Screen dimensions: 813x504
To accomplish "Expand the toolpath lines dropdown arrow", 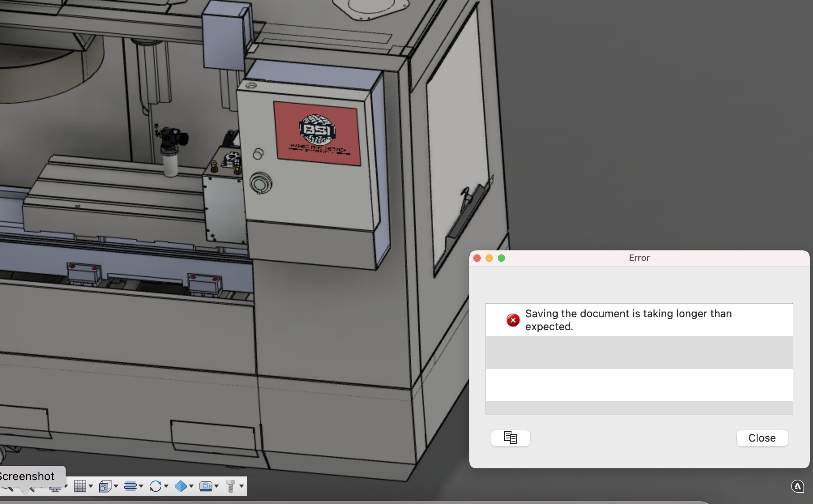I will click(x=141, y=486).
